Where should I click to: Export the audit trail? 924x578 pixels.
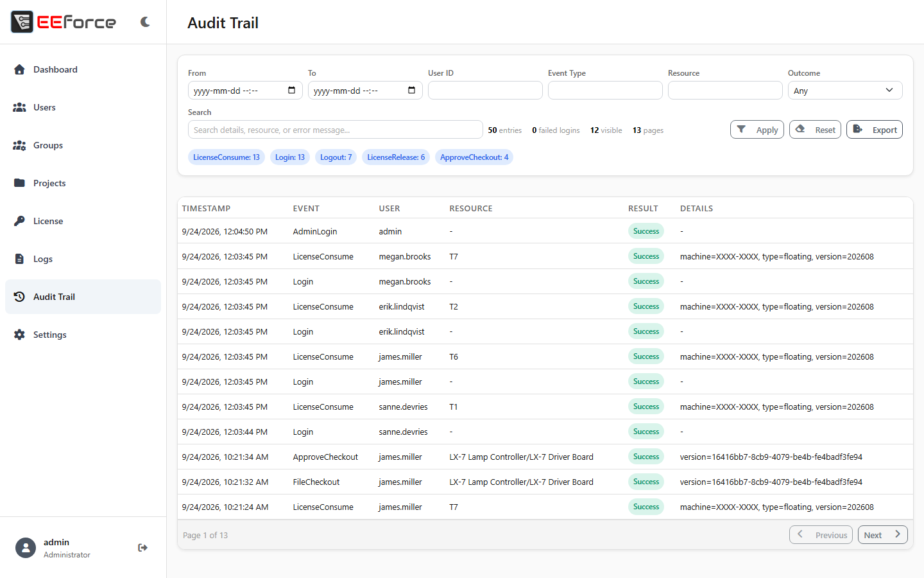(x=875, y=130)
